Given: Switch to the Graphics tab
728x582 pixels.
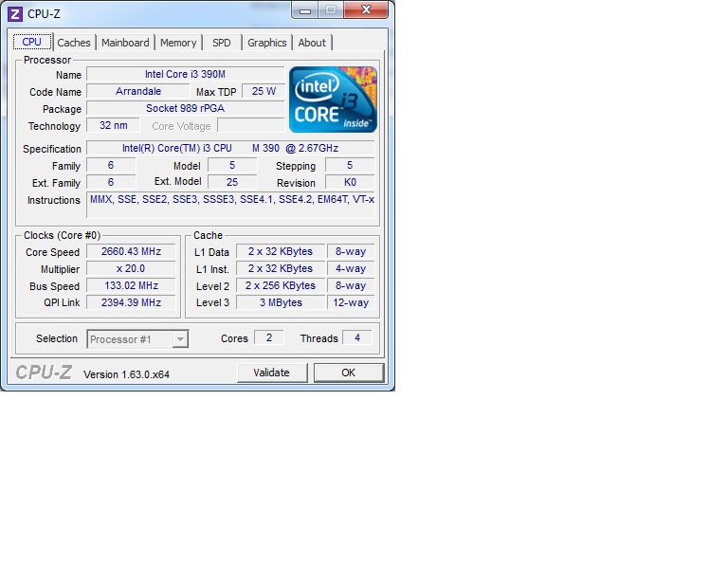Looking at the screenshot, I should [267, 43].
